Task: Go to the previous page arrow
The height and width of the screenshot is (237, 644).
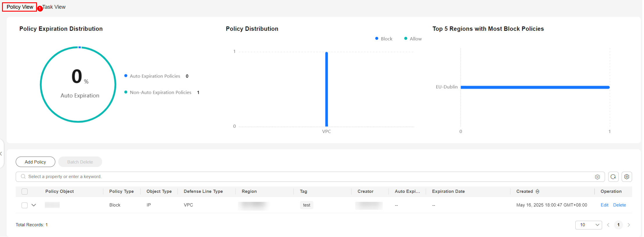Action: (608, 225)
